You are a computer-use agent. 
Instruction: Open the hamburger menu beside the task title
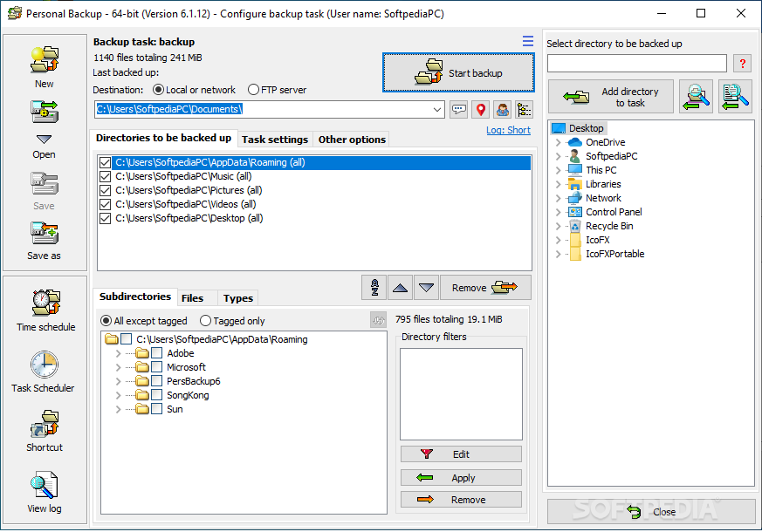tap(528, 41)
